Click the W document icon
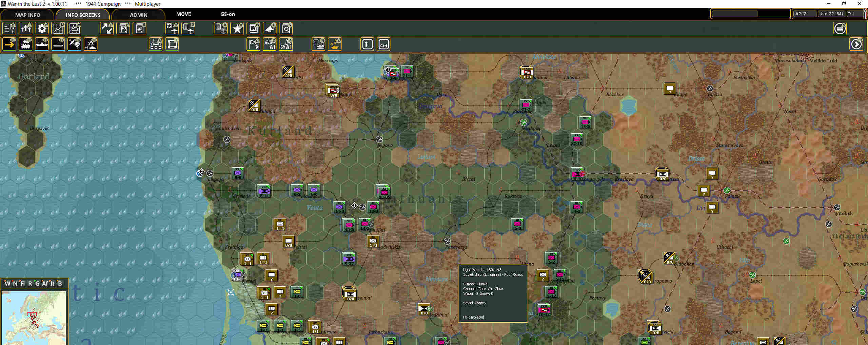This screenshot has width=868, height=345. pyautogui.click(x=254, y=28)
